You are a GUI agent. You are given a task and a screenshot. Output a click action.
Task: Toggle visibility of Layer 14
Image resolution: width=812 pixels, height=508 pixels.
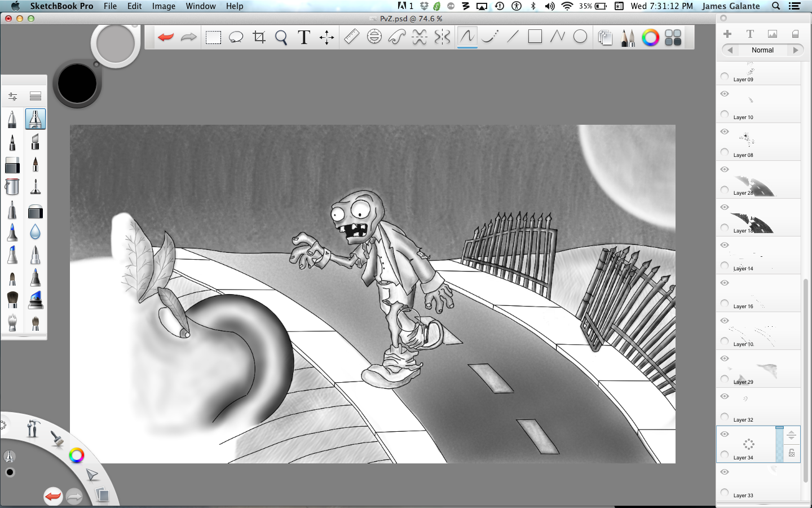tap(725, 245)
